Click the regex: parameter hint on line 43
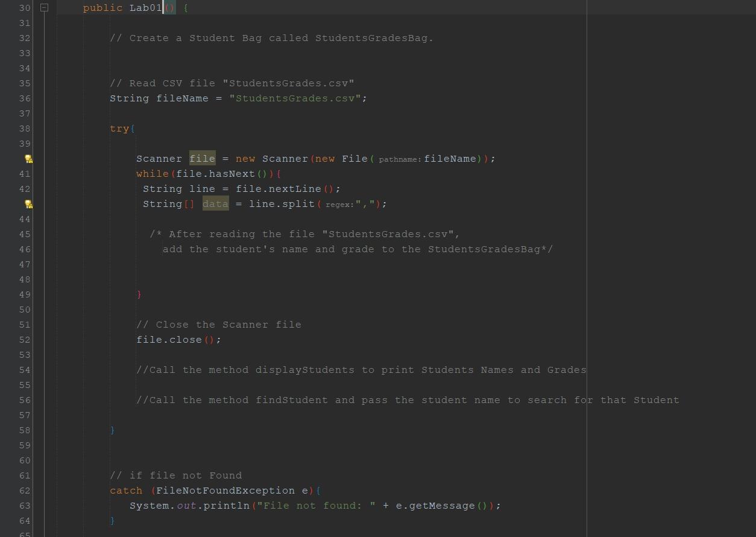Screen dimensions: 756x537 click(x=341, y=205)
